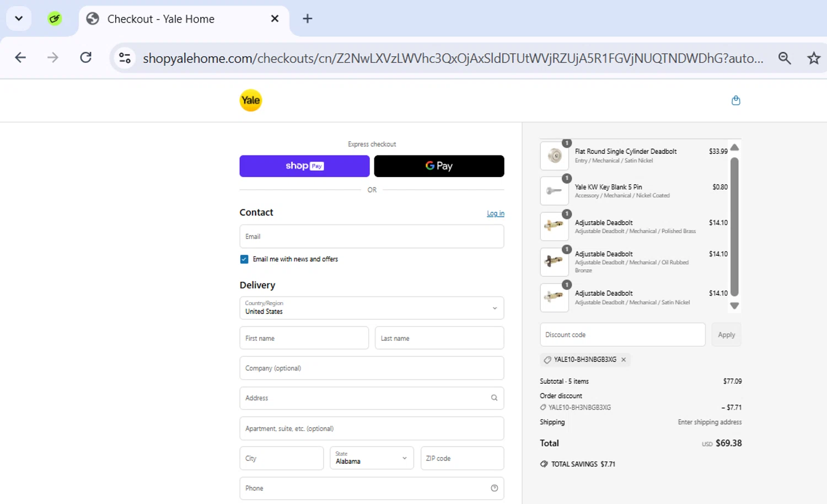
Task: Open the shopping bag cart icon
Action: [735, 100]
